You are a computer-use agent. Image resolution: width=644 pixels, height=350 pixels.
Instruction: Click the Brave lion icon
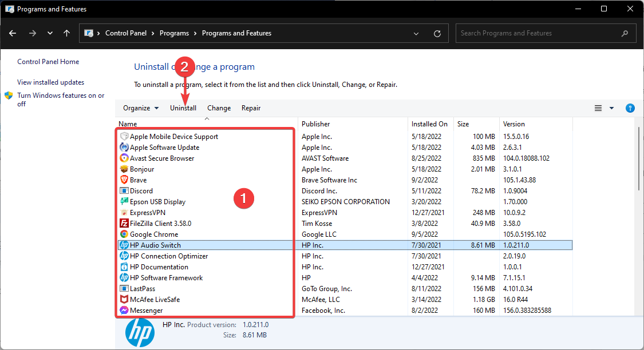coord(124,180)
